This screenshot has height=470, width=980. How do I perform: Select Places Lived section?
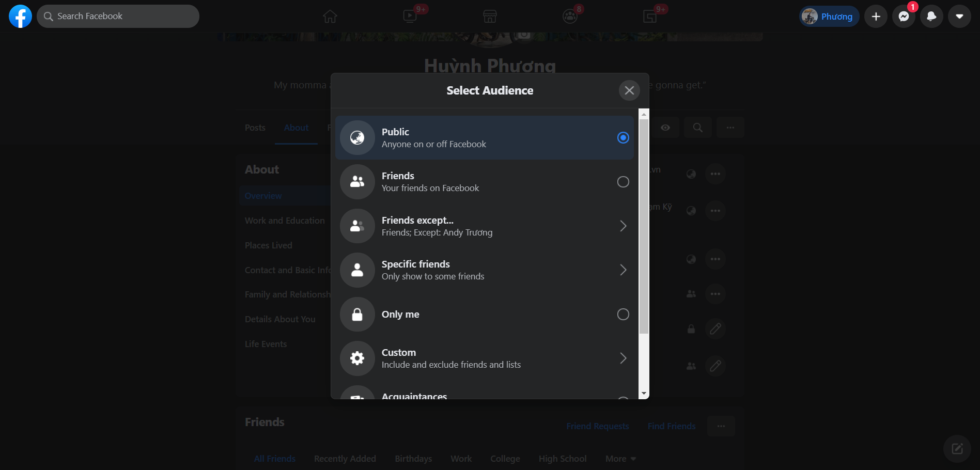click(x=268, y=245)
